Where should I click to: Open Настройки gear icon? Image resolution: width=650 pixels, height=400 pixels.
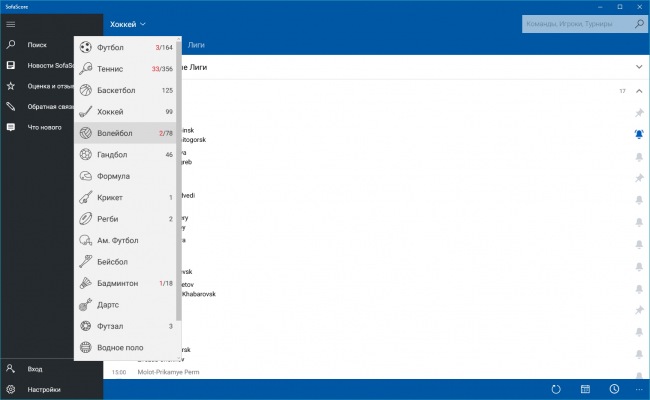click(11, 389)
